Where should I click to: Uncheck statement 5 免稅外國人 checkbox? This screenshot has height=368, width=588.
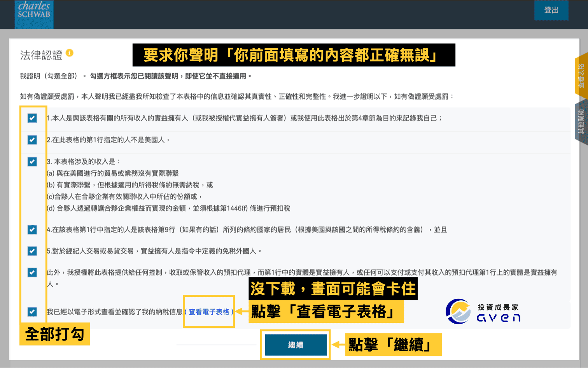(x=32, y=251)
